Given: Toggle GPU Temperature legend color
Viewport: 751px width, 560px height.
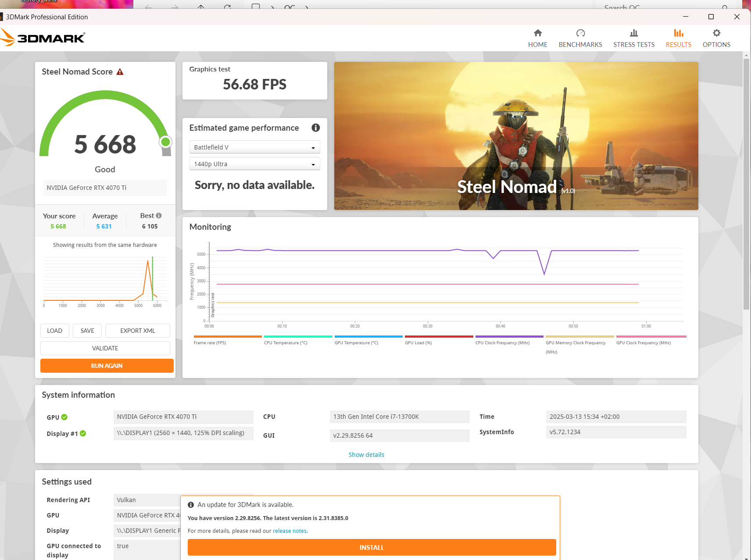Looking at the screenshot, I should click(368, 337).
